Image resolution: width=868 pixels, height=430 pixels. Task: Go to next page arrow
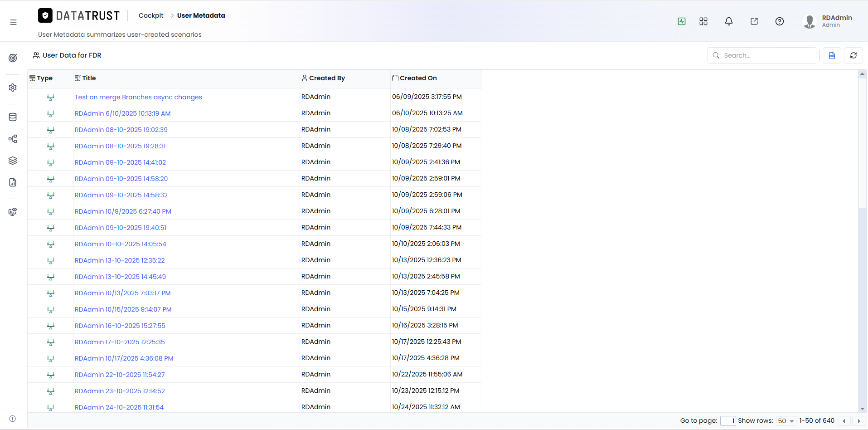tap(858, 421)
